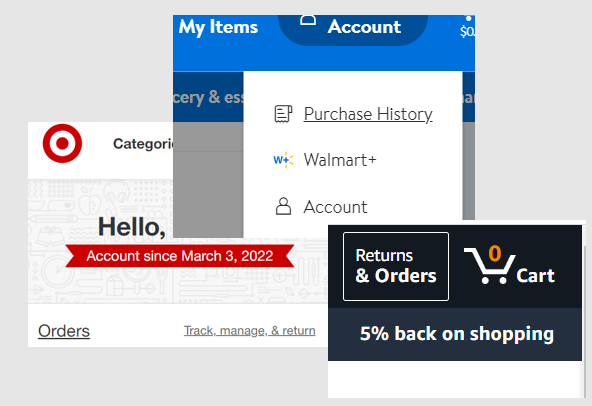
Task: Choose Account from the dropdown list
Action: coord(335,207)
